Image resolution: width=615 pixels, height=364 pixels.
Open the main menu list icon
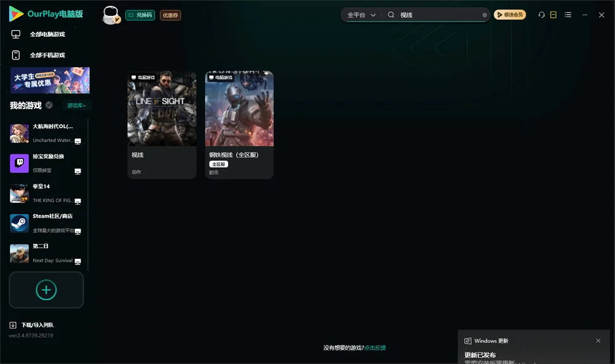[568, 15]
